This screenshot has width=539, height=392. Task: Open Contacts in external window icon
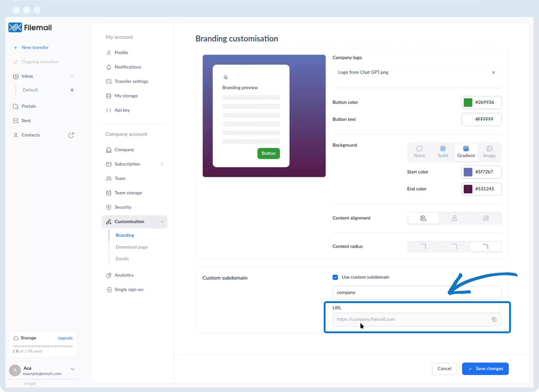71,135
